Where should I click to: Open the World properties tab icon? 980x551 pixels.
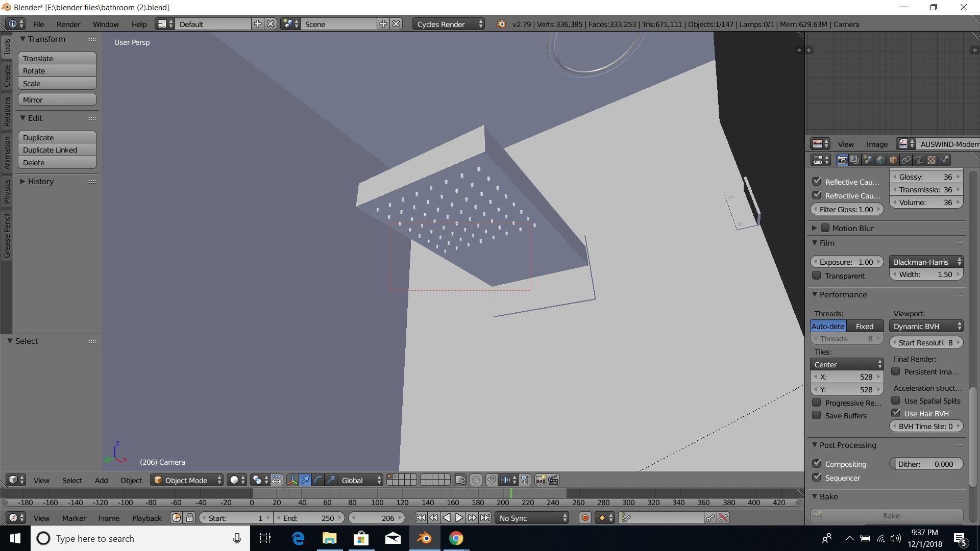880,160
